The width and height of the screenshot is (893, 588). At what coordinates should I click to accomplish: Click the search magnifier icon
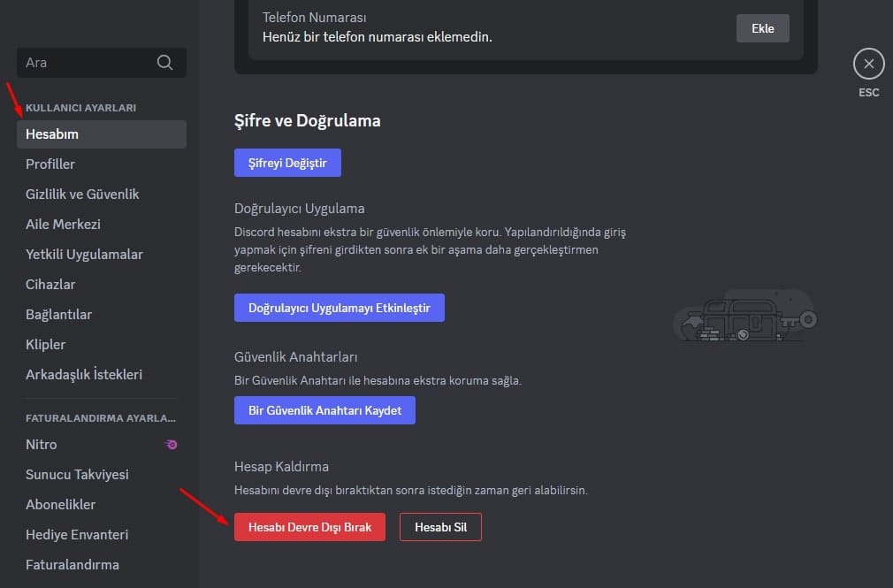pos(164,63)
